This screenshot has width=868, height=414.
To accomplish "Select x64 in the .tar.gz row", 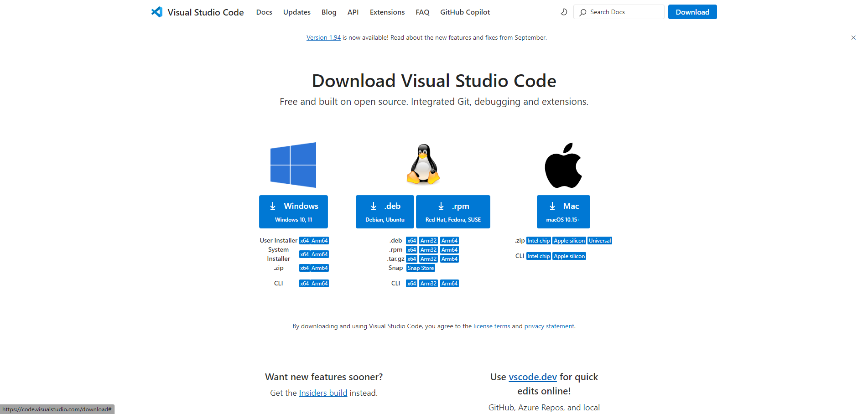I will [411, 259].
